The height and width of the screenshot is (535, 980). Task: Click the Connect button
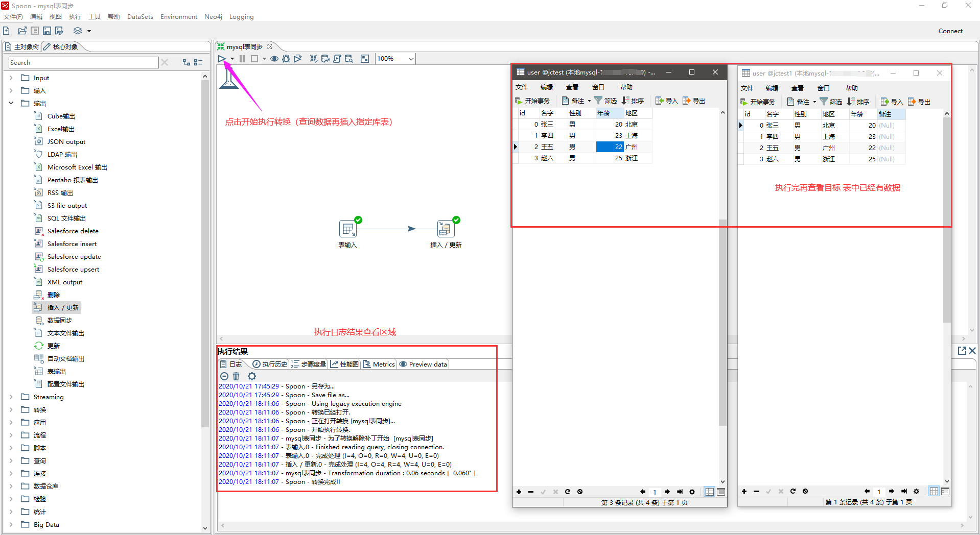(x=950, y=31)
